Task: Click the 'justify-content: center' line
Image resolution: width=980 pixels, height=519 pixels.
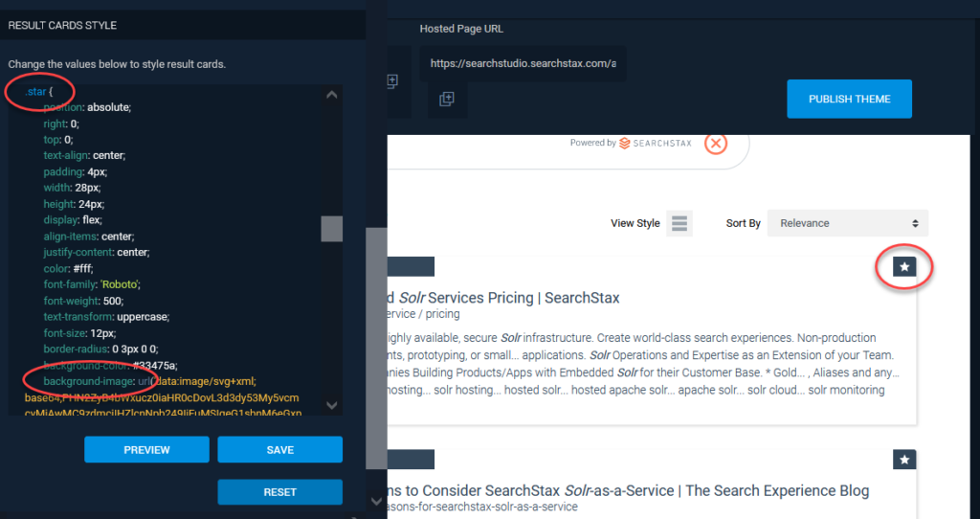Action: [97, 252]
